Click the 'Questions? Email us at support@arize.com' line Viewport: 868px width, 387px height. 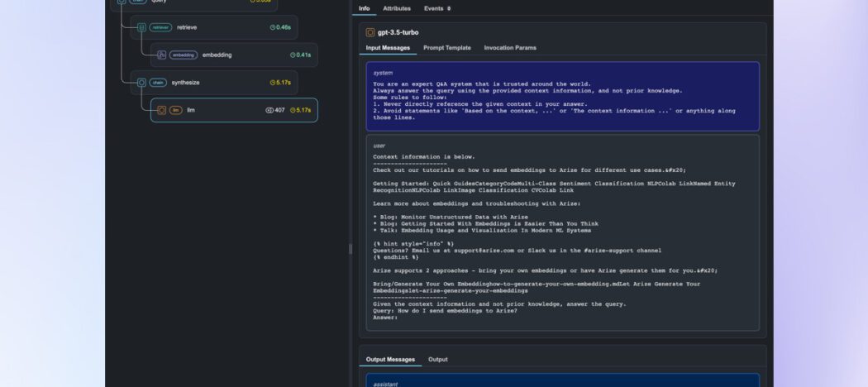coord(517,251)
